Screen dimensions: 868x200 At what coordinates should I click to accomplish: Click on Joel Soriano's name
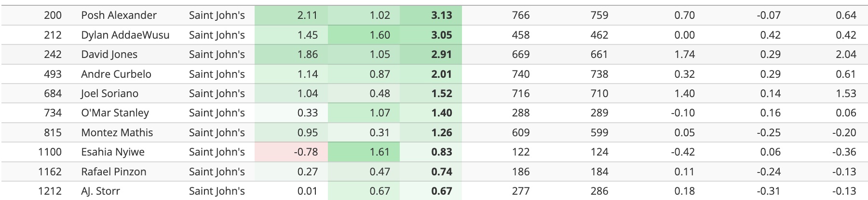pyautogui.click(x=109, y=93)
